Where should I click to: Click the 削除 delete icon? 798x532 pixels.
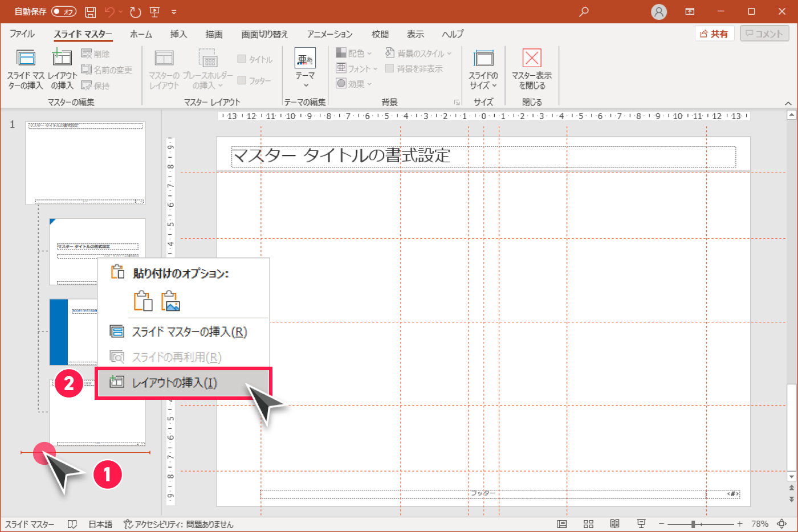(87, 54)
